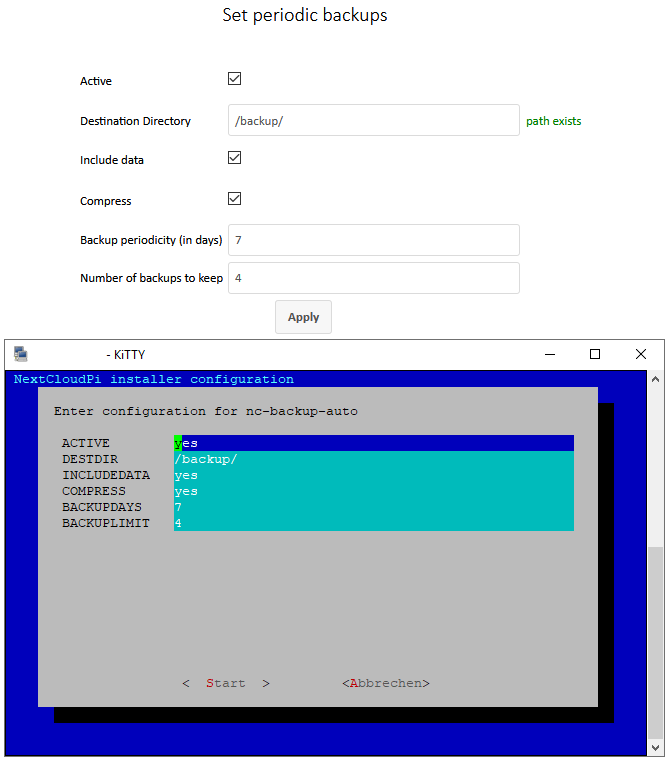This screenshot has height=762, width=671.
Task: Click the KiTTY window title bar icon
Action: point(20,354)
